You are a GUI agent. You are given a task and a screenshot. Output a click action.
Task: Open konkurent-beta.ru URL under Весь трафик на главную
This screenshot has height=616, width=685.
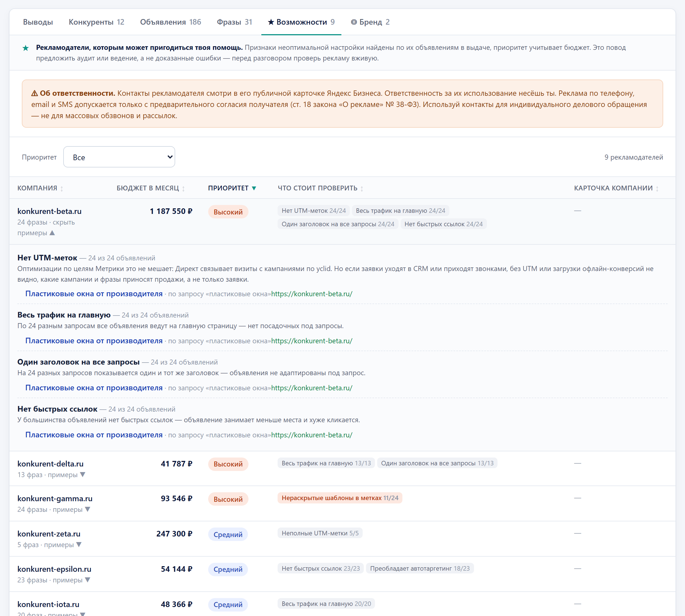[x=312, y=341]
